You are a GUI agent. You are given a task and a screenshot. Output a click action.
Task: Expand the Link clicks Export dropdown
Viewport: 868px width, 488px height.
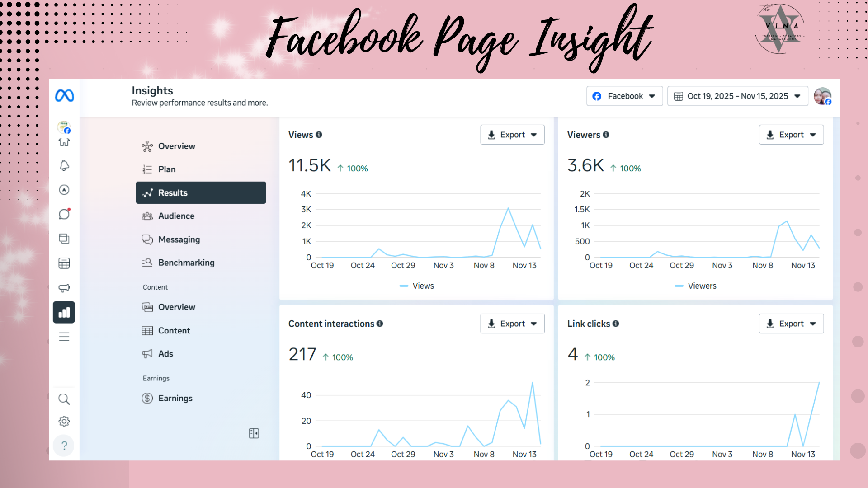tap(791, 324)
